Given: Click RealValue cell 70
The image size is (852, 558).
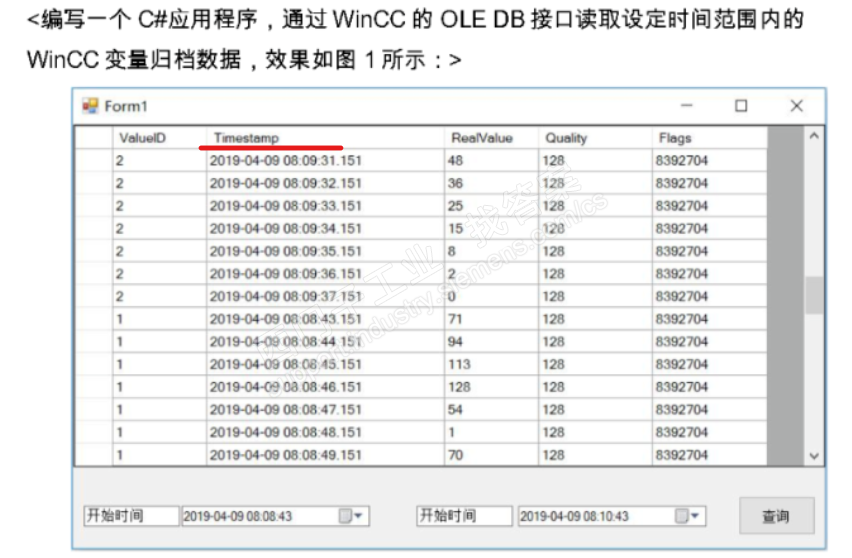Looking at the screenshot, I should click(x=491, y=455).
